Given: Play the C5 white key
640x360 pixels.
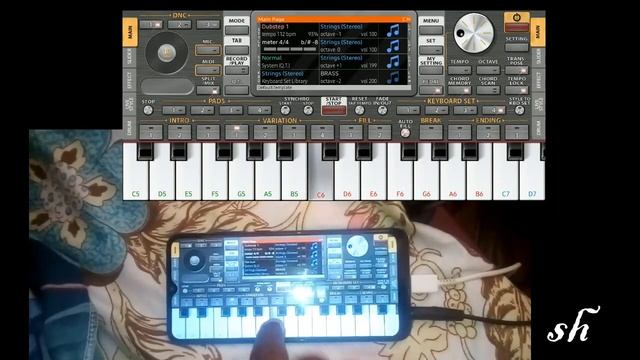Looking at the screenshot, I should (136, 180).
